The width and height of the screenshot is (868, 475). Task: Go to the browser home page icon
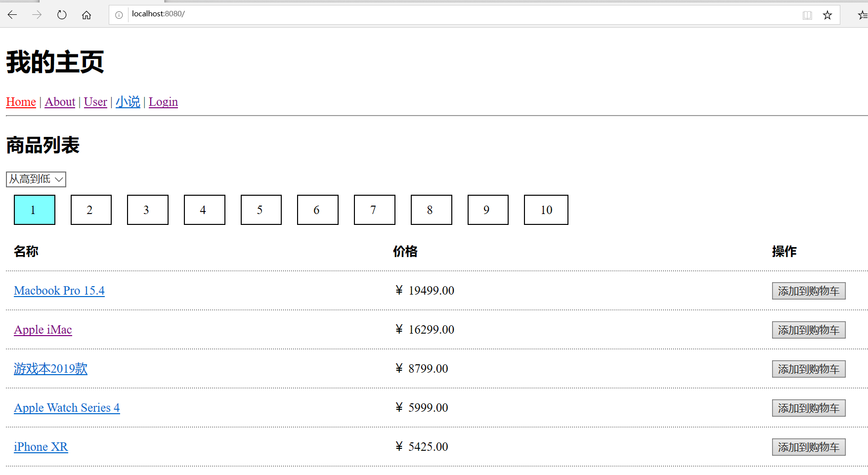click(x=87, y=15)
